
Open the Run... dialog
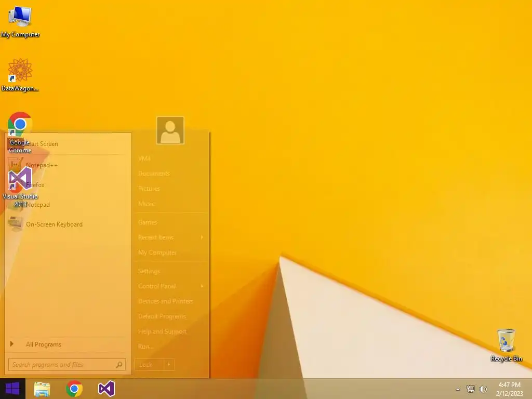171,347
